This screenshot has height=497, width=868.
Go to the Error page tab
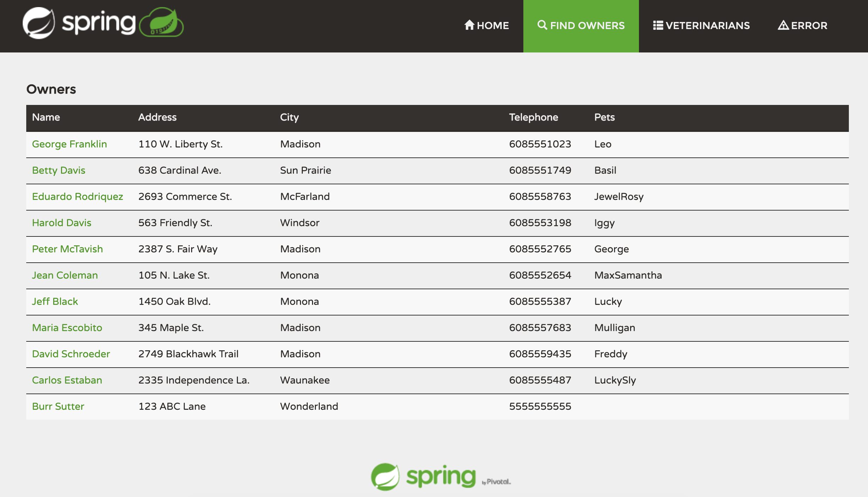coord(809,26)
